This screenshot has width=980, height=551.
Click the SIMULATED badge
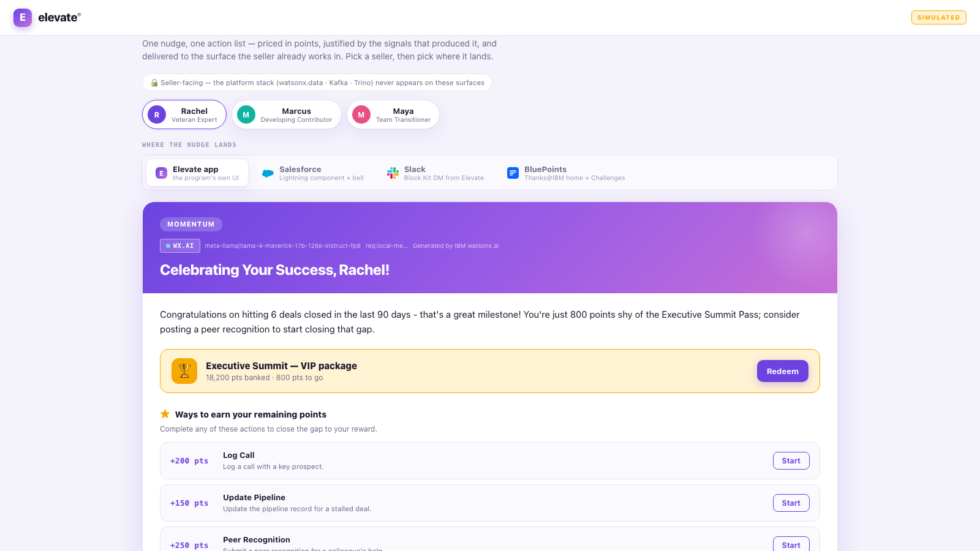click(x=938, y=17)
